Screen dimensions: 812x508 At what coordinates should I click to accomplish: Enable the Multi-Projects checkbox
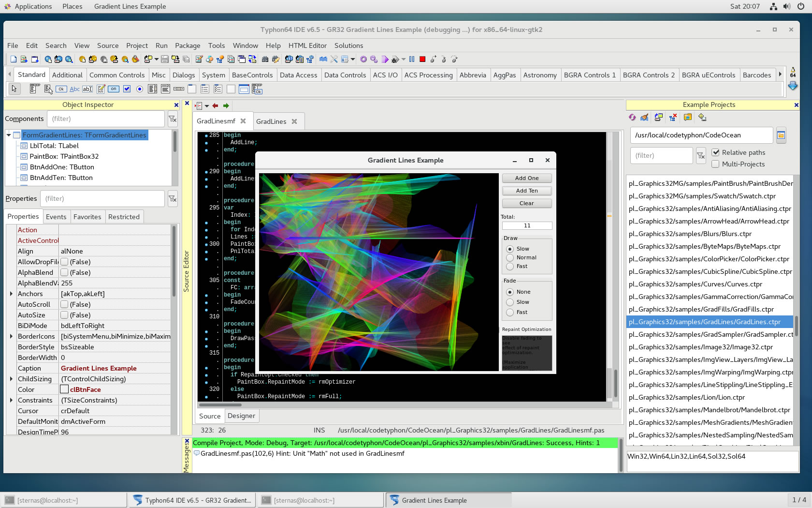coord(716,164)
